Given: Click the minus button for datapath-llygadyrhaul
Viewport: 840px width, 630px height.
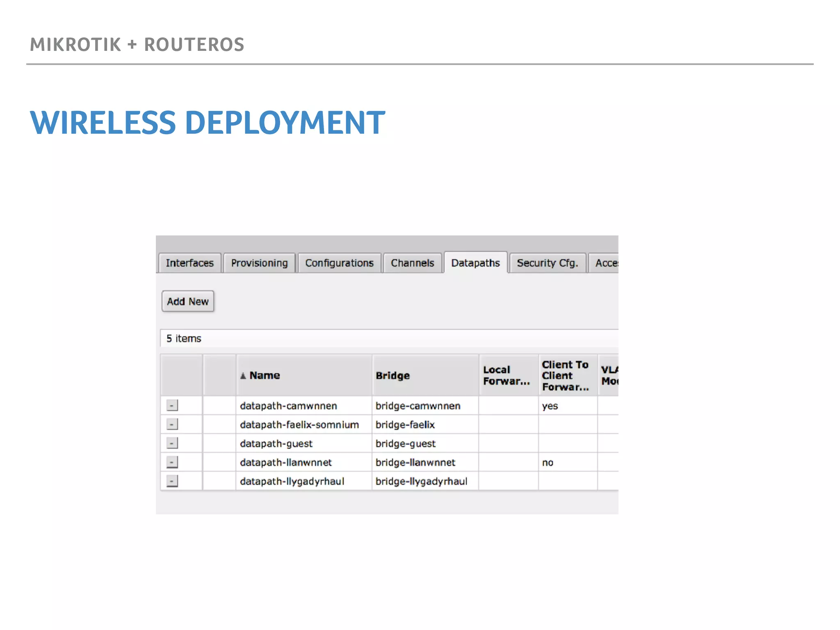Looking at the screenshot, I should pyautogui.click(x=172, y=481).
